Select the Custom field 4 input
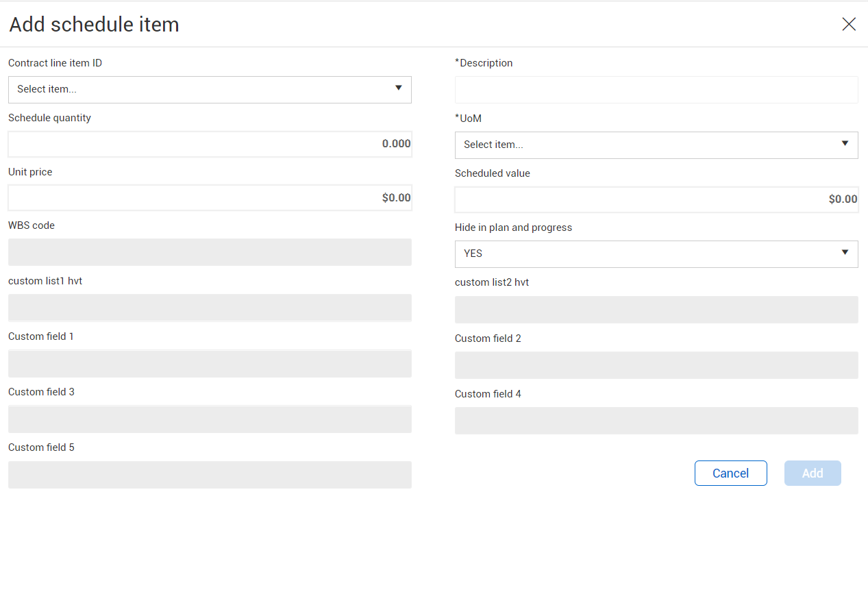 point(656,421)
